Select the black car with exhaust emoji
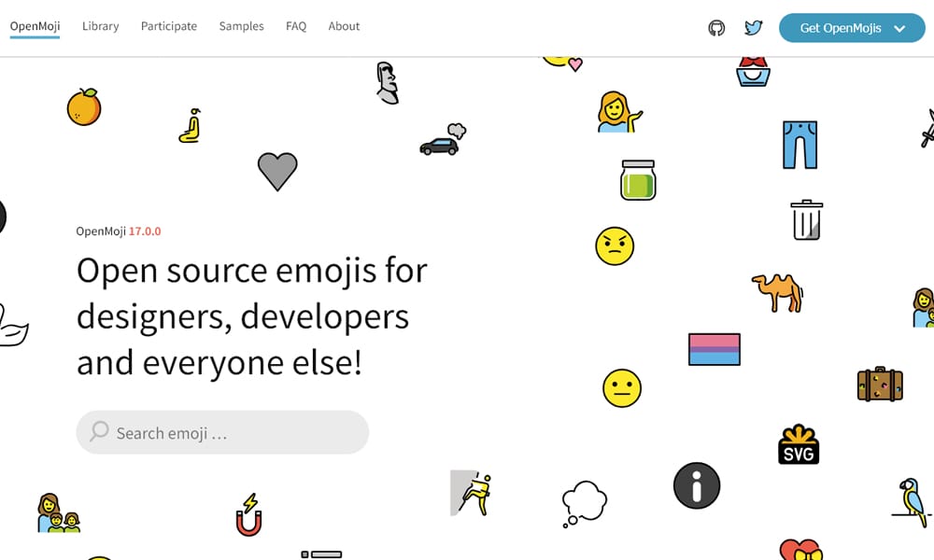 pos(443,140)
